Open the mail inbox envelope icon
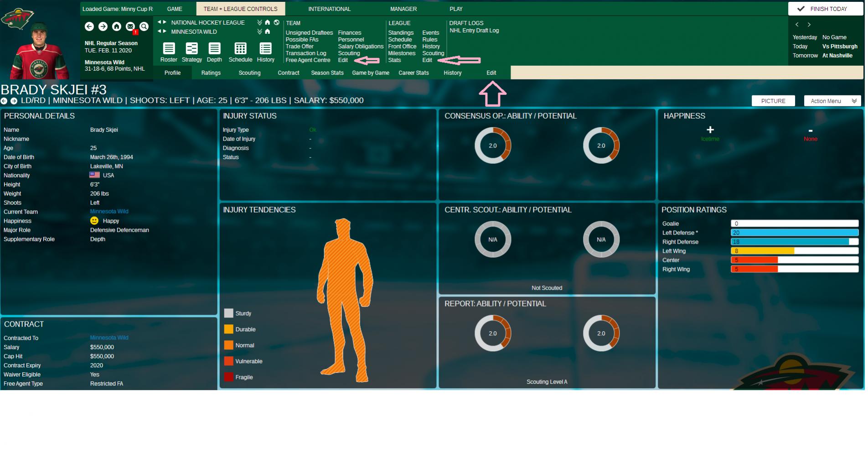This screenshot has height=474, width=868. click(130, 27)
